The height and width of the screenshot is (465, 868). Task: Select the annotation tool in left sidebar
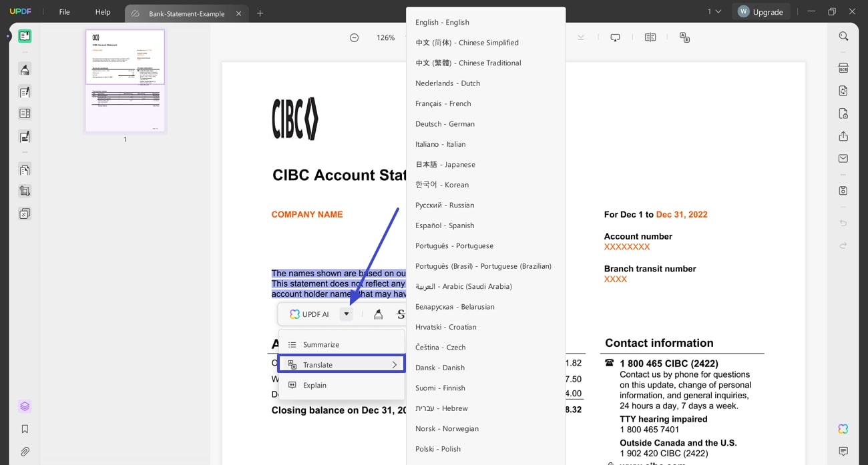(x=24, y=69)
